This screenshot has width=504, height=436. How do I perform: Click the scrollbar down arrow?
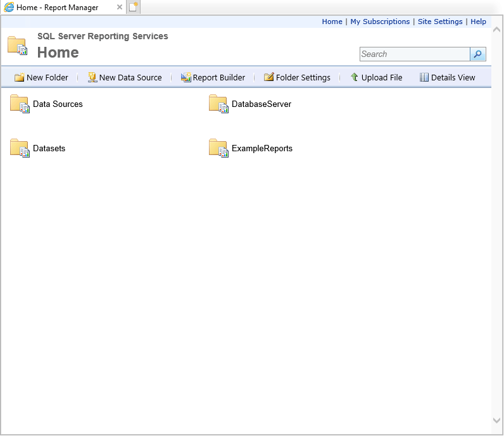497,420
